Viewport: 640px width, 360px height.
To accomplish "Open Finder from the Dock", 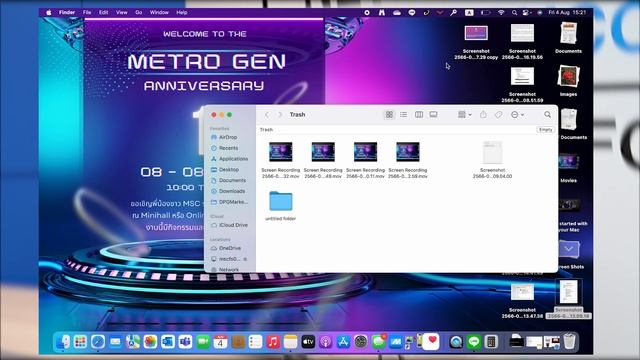I will click(x=62, y=342).
